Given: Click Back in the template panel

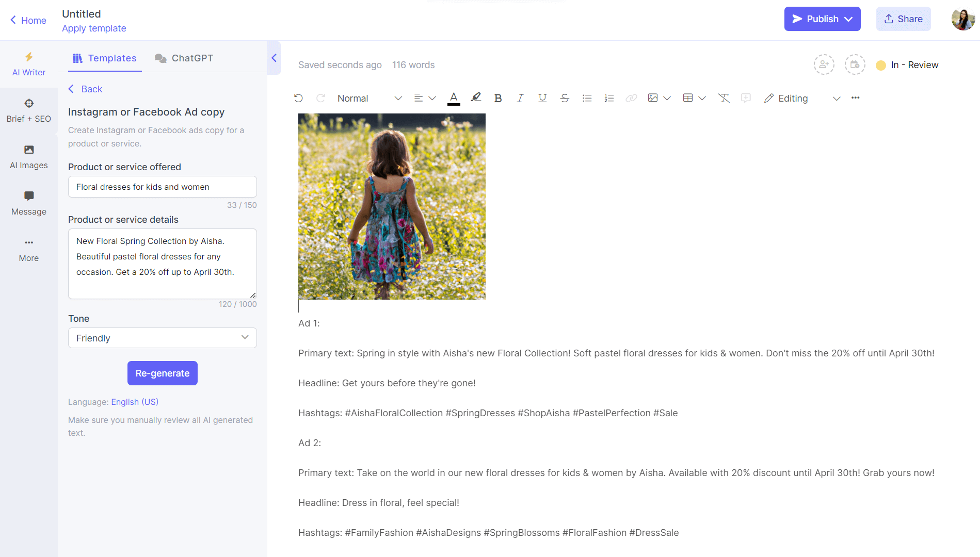Looking at the screenshot, I should pos(86,89).
